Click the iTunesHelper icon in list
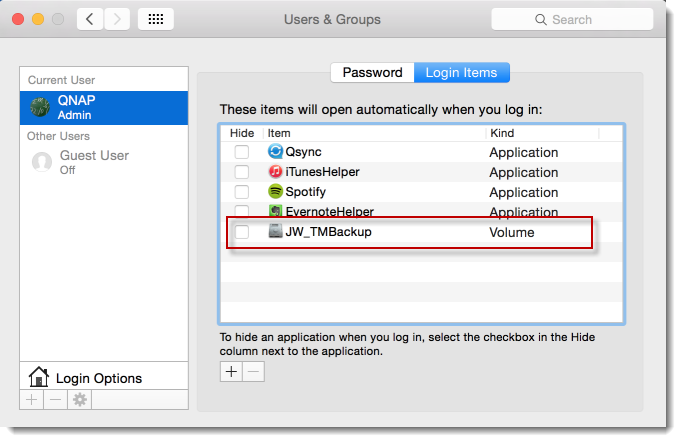The image size is (681, 442). 276,172
